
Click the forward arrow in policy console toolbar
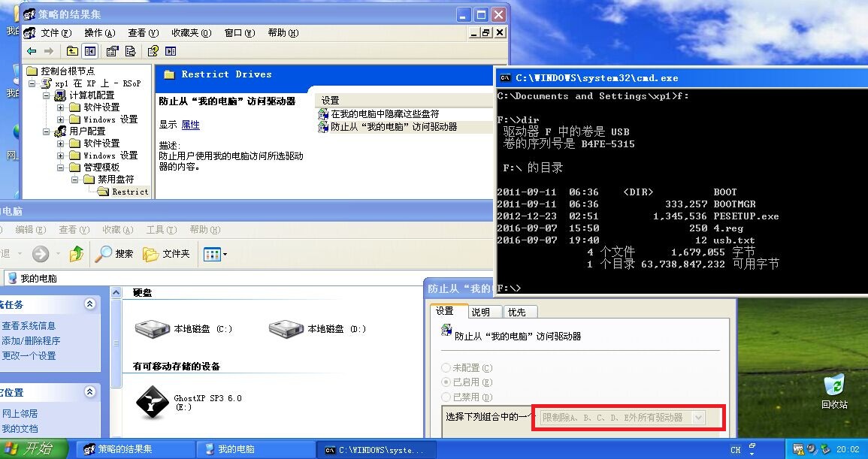coord(49,52)
